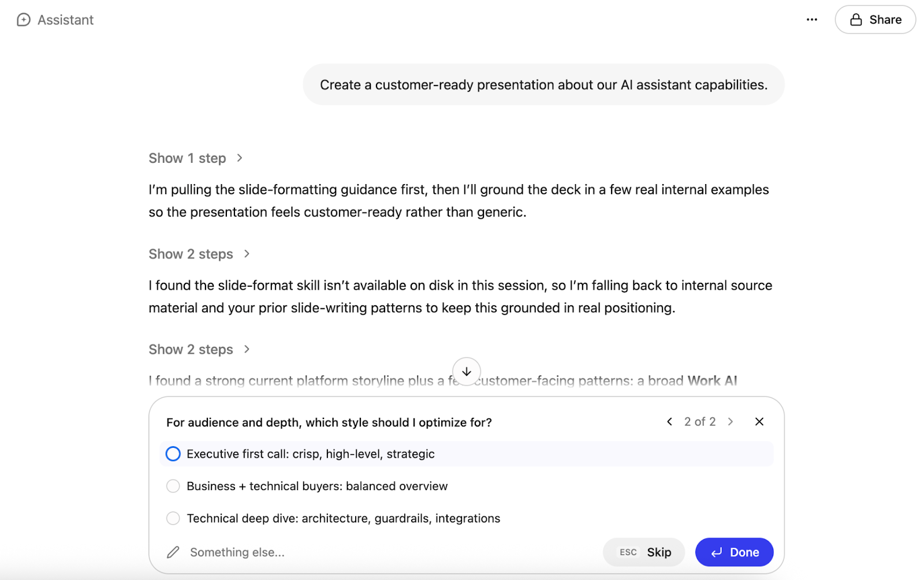Click the pencil icon beside Something else
The width and height of the screenshot is (924, 580).
172,552
